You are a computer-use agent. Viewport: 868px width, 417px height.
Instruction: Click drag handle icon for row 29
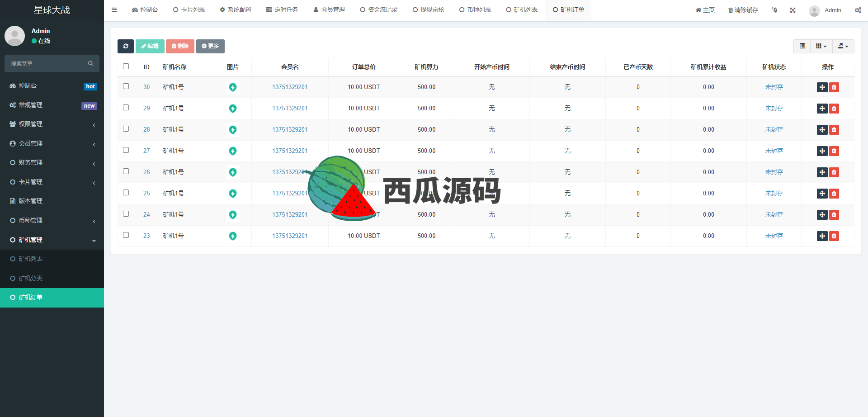822,109
